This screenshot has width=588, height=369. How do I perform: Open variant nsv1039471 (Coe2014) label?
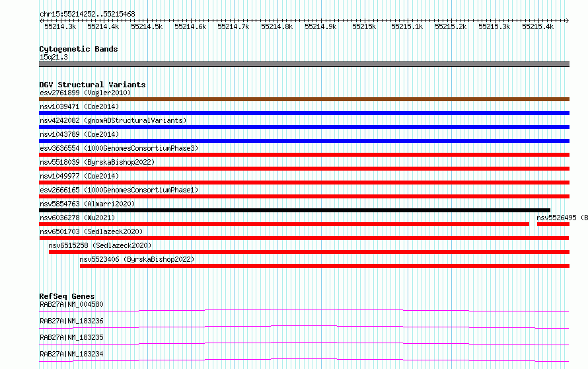pyautogui.click(x=79, y=106)
